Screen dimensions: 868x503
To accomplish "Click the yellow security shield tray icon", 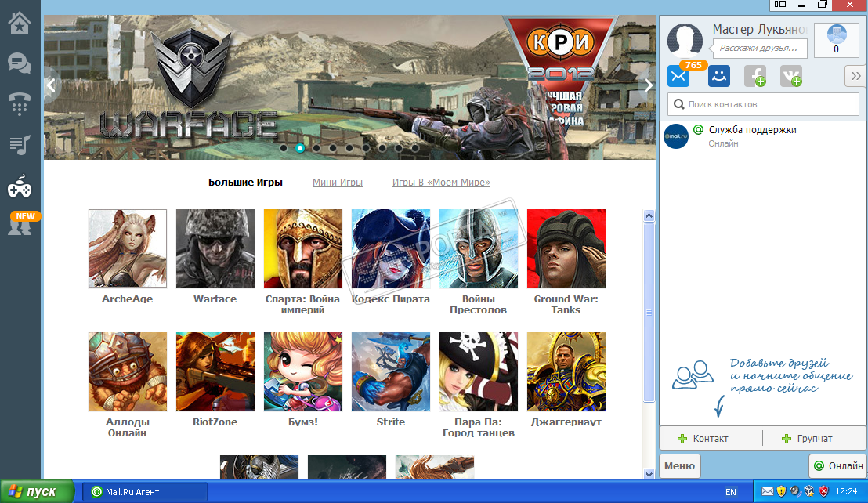I will point(781,490).
